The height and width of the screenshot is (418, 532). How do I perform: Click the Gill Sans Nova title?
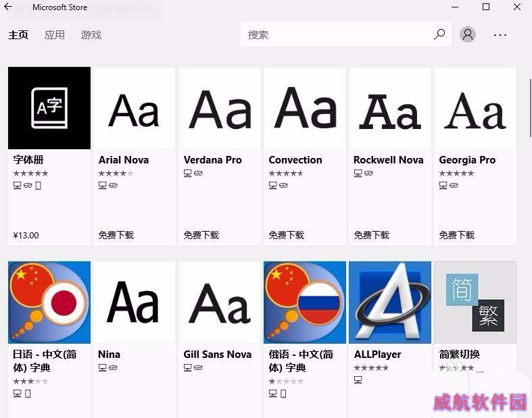(x=218, y=355)
